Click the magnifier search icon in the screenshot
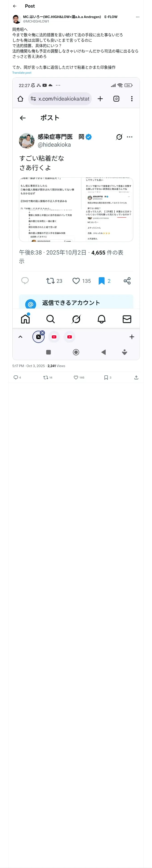This screenshot has width=152, height=868. tap(51, 319)
